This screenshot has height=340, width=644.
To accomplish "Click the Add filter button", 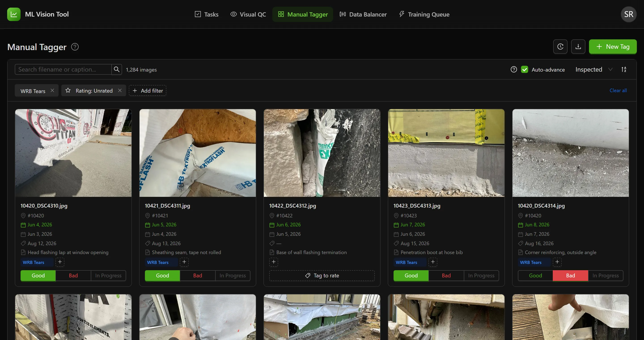I will click(148, 91).
